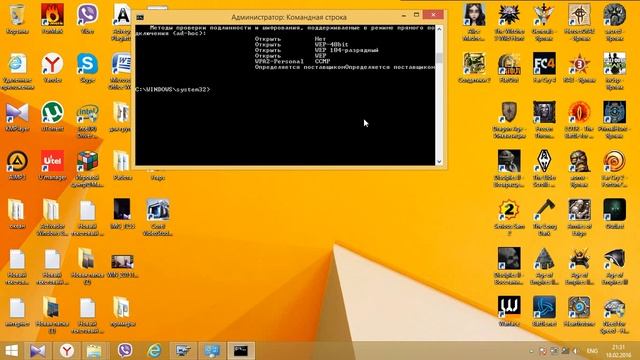Open Viber from the taskbar
The height and width of the screenshot is (360, 640).
[125, 351]
